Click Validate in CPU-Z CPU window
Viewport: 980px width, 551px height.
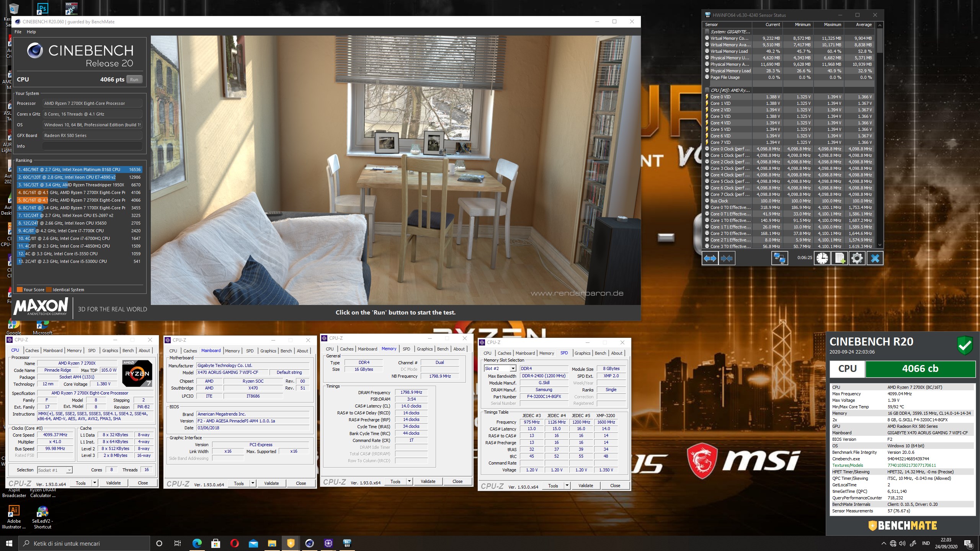point(113,483)
